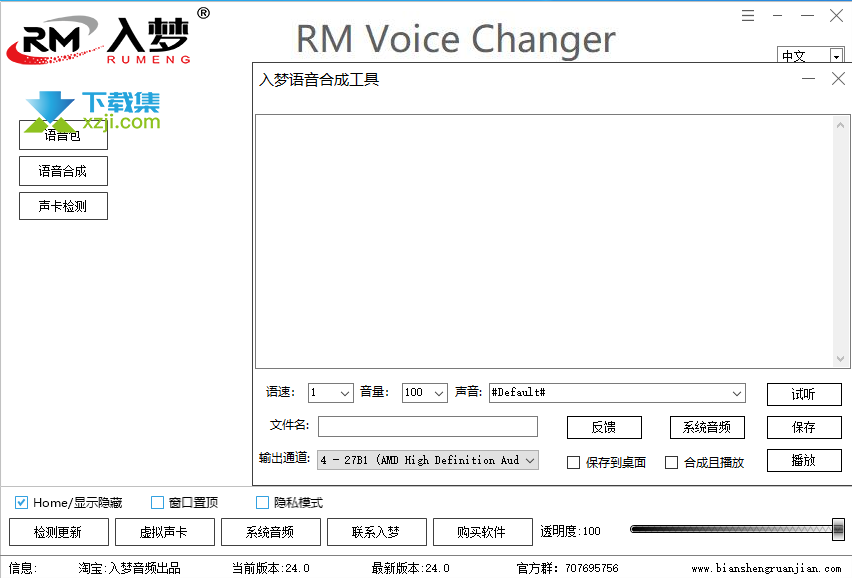This screenshot has width=852, height=578.
Task: Click the 入梦语音合成工具 window title
Action: (x=319, y=80)
